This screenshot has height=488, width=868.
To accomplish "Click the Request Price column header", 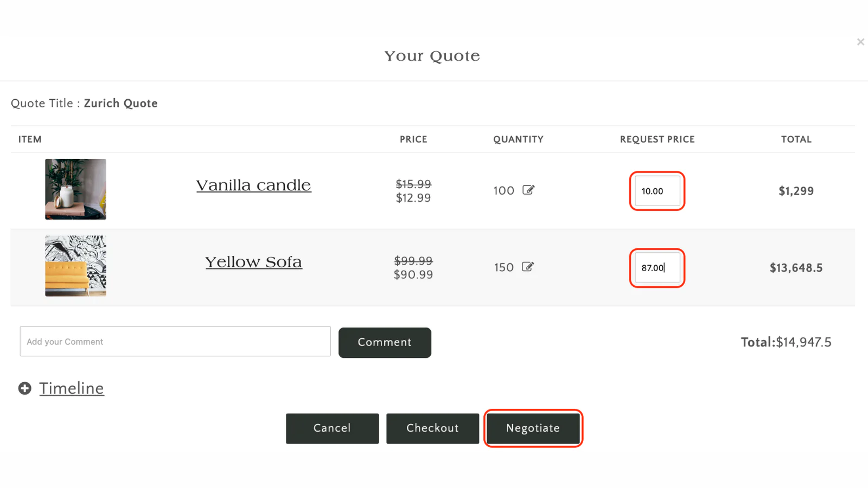I will click(x=658, y=139).
